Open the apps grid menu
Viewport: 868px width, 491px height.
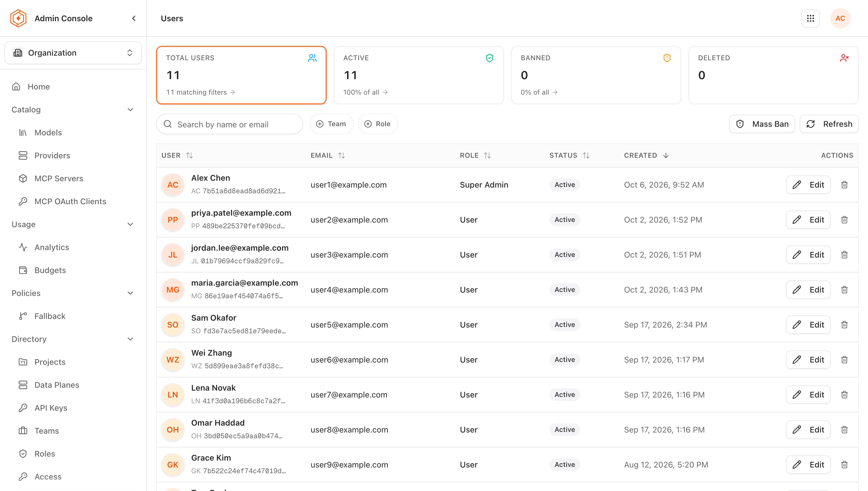pos(810,18)
